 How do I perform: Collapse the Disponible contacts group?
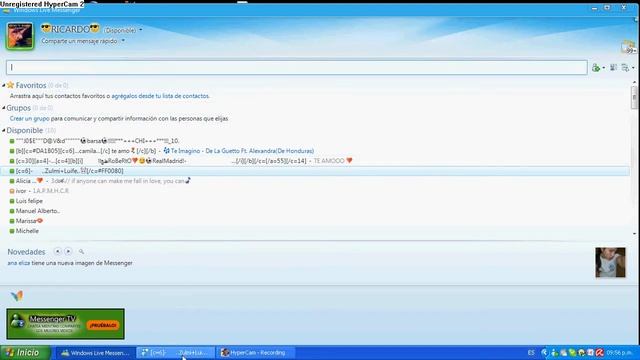coord(4,131)
